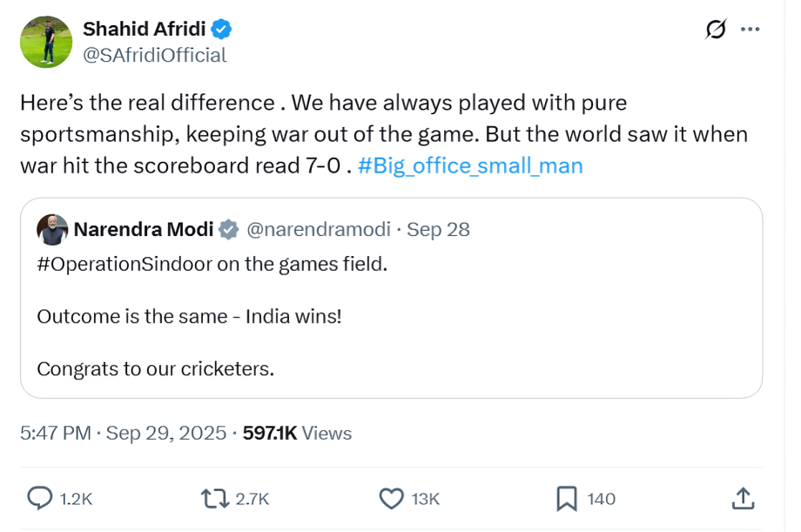Click the reply comment icon
The image size is (801, 532).
(41, 498)
